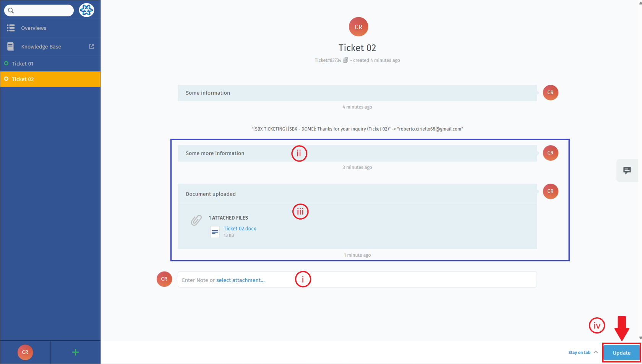
Task: Open the CR user avatar menu at bottom left
Action: 25,352
